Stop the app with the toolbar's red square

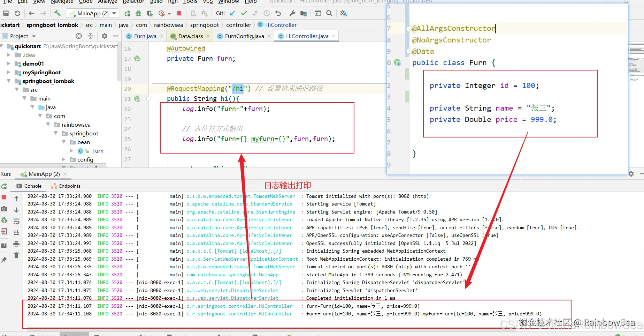(179, 13)
